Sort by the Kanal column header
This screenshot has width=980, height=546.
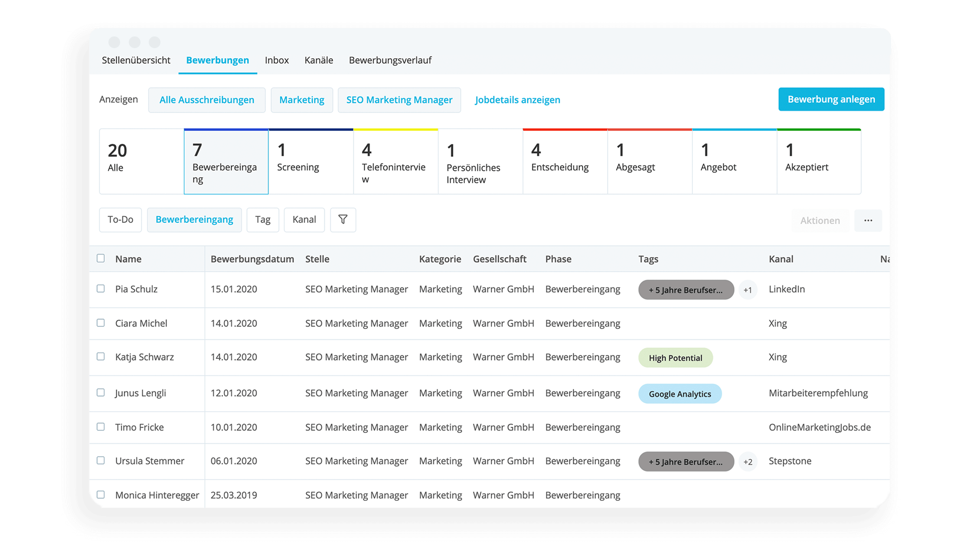781,259
